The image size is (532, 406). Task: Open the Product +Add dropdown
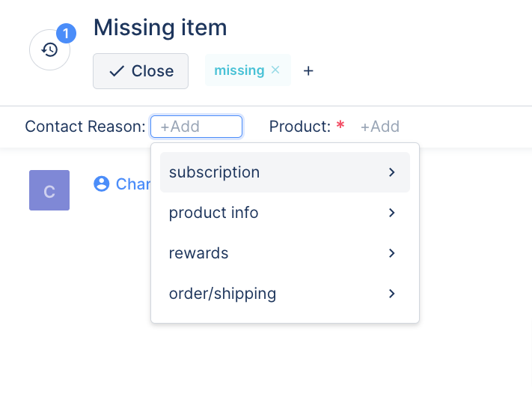pos(380,127)
